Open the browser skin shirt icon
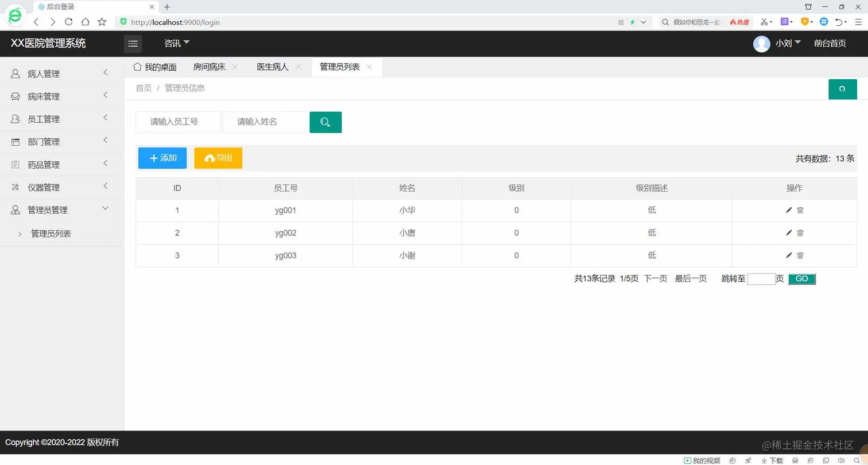 808,7
